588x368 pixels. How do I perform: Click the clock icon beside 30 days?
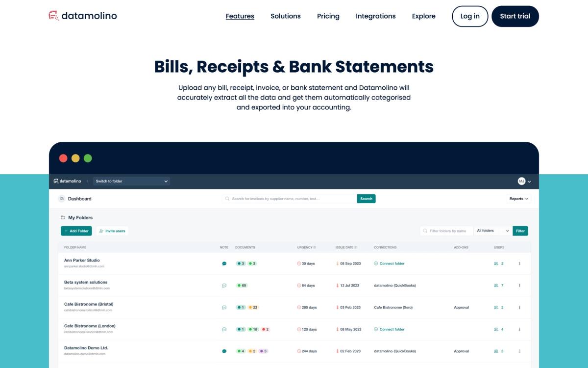coord(299,263)
